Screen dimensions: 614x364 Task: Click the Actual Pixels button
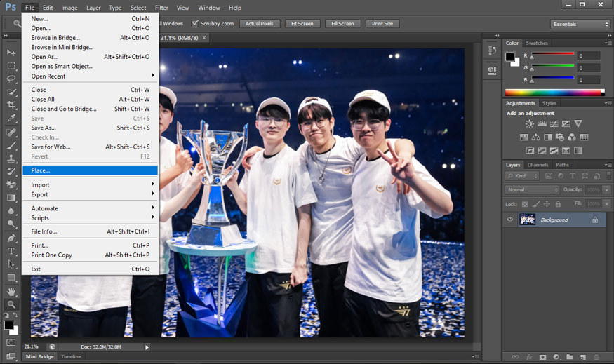[x=259, y=23]
